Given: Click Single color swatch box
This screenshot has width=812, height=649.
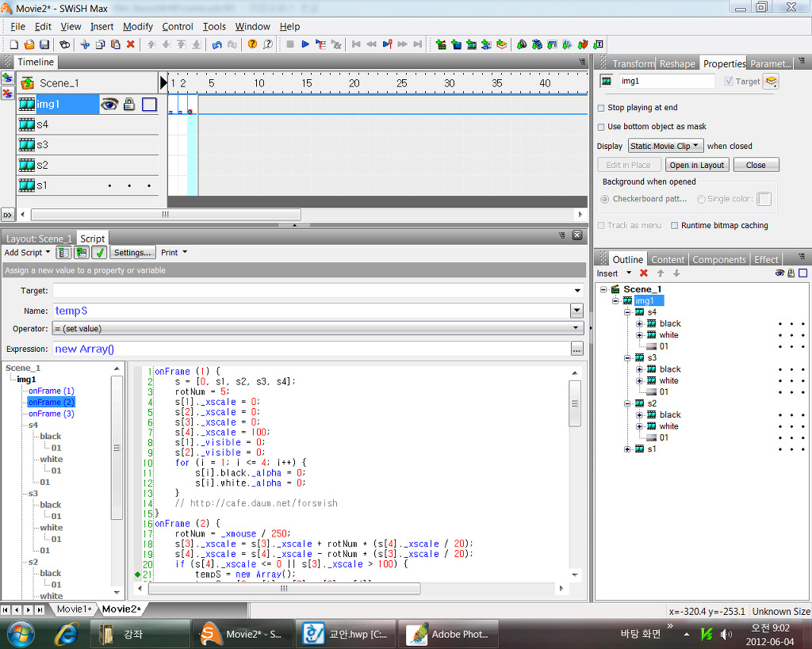Looking at the screenshot, I should point(764,199).
